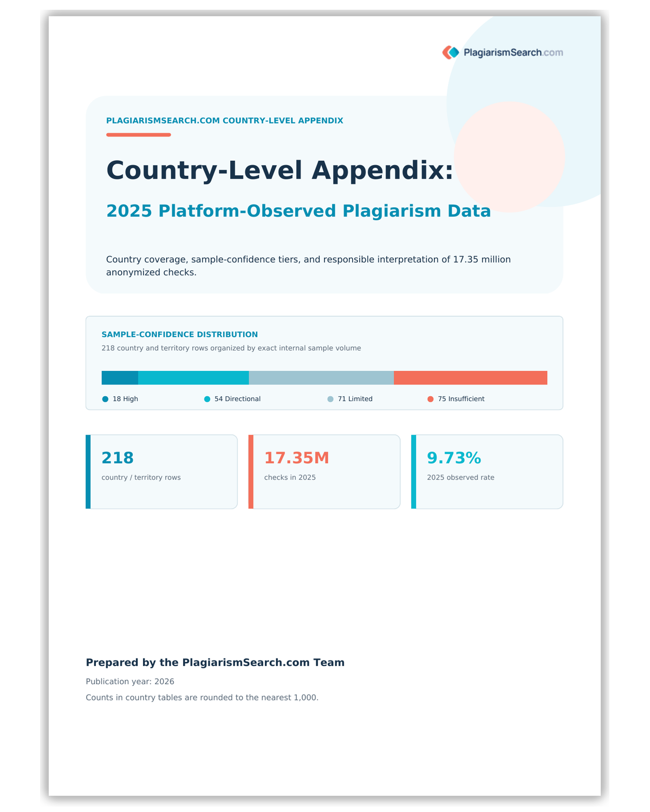Screen dimensions: 650x812
Task: Click the legend dot next to '75 Insufficient'
Action: [431, 399]
